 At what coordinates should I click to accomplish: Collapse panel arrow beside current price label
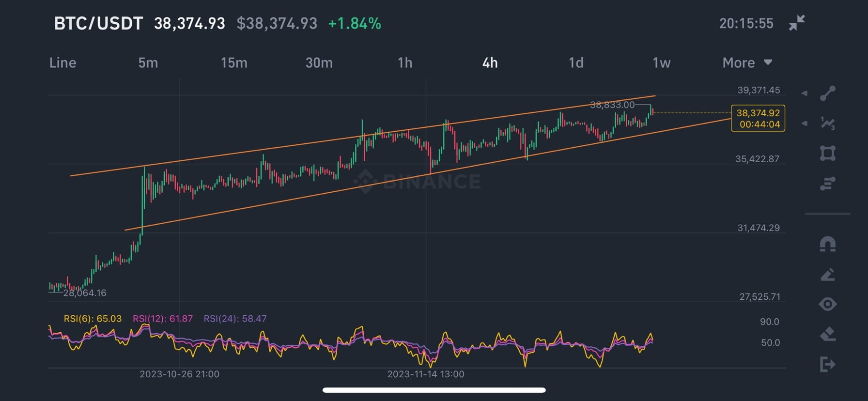pos(805,123)
